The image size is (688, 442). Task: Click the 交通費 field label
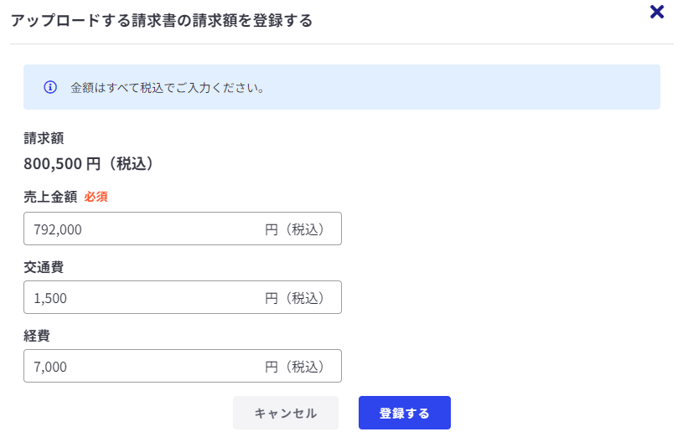click(44, 267)
